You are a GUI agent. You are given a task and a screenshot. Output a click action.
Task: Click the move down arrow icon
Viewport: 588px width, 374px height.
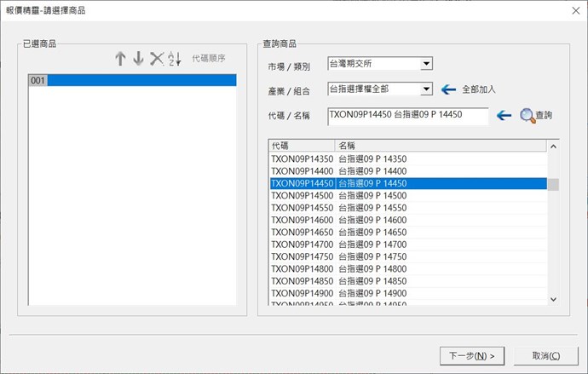click(138, 59)
